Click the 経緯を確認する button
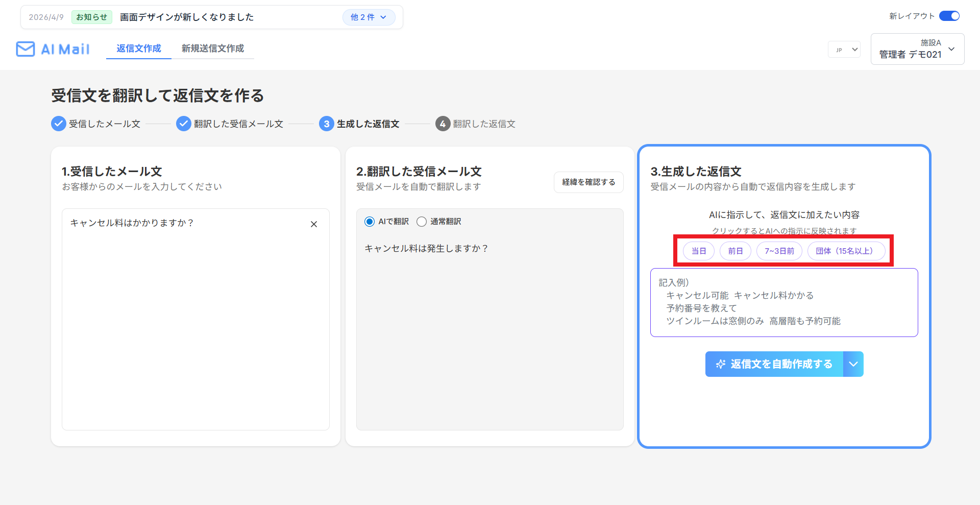Image resolution: width=980 pixels, height=505 pixels. [589, 182]
